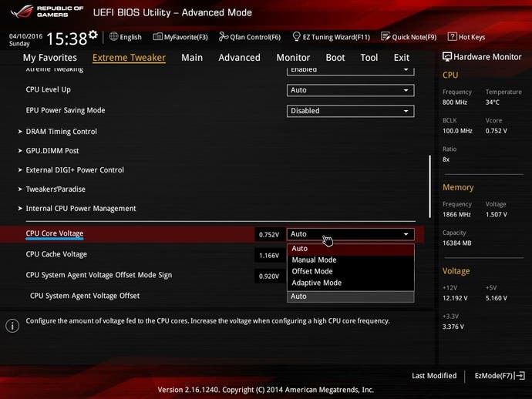The image size is (532, 399).
Task: Click Quick Note(F9) label
Action: [x=414, y=37]
